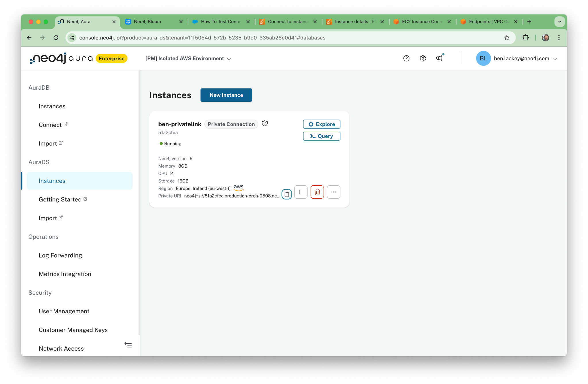Click the Query button
The image size is (588, 384).
tap(322, 136)
